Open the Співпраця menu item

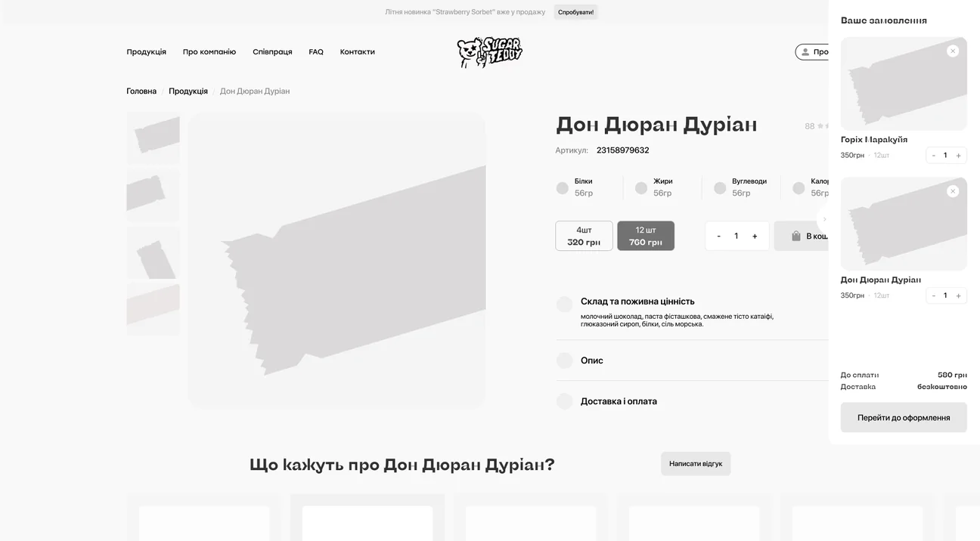click(x=272, y=52)
